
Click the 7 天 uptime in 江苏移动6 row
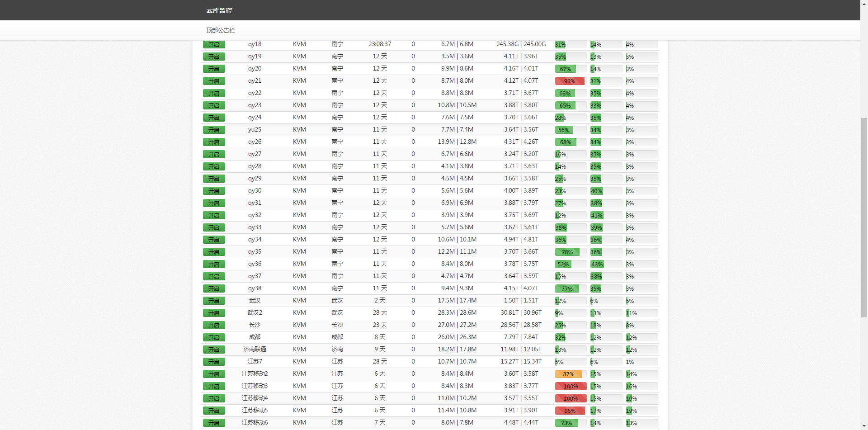[380, 422]
